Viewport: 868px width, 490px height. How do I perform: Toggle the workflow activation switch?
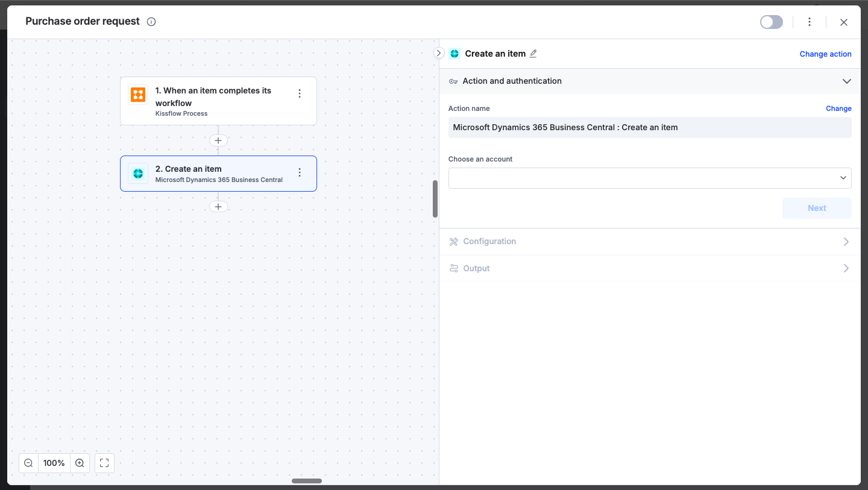click(x=772, y=22)
